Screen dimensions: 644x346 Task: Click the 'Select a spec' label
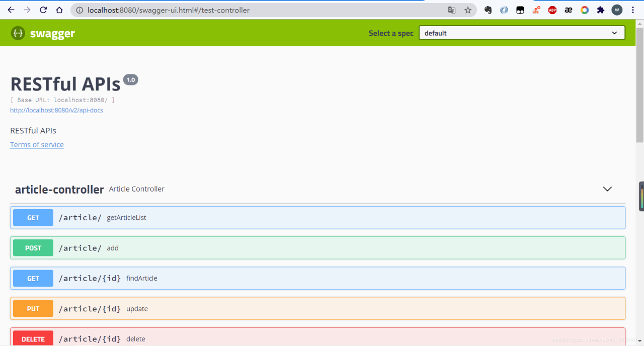(391, 33)
